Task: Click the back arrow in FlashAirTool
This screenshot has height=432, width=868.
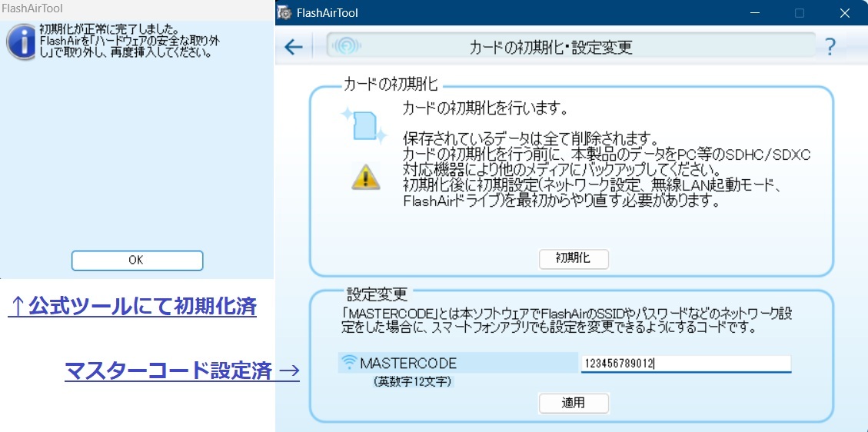Action: click(294, 47)
